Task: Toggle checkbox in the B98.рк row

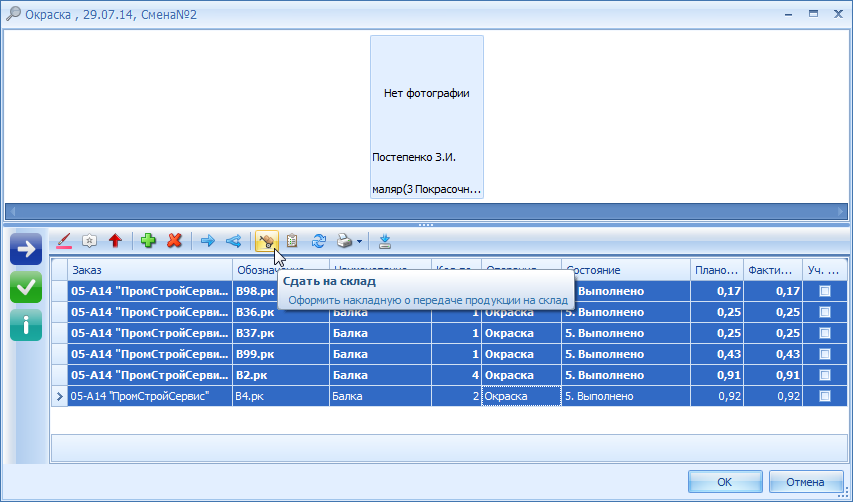Action: click(825, 291)
